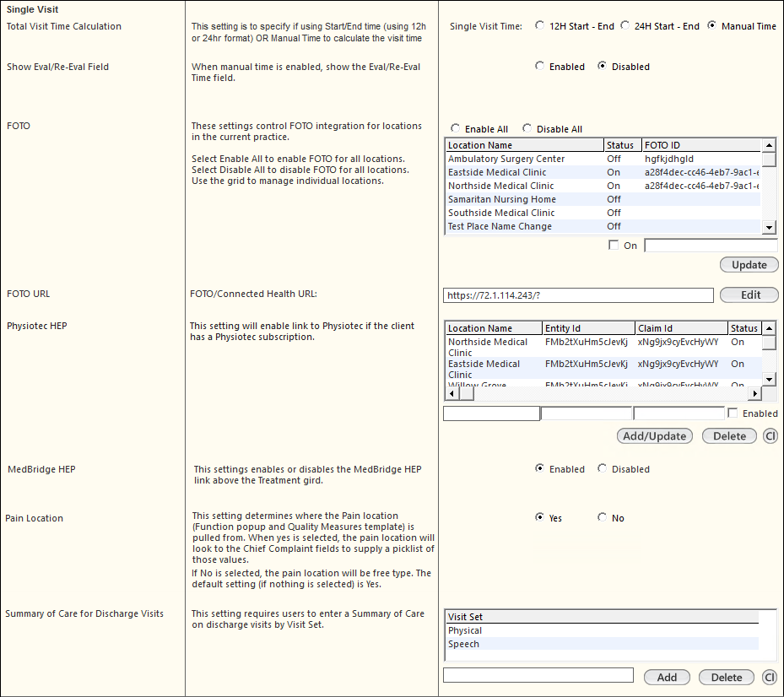
Task: Click Physiotec Location Name column header
Action: point(494,328)
